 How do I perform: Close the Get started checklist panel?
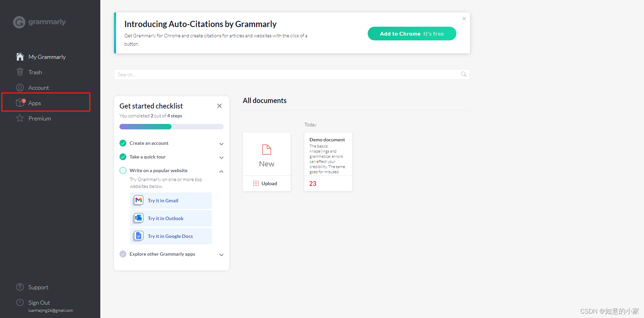(219, 106)
